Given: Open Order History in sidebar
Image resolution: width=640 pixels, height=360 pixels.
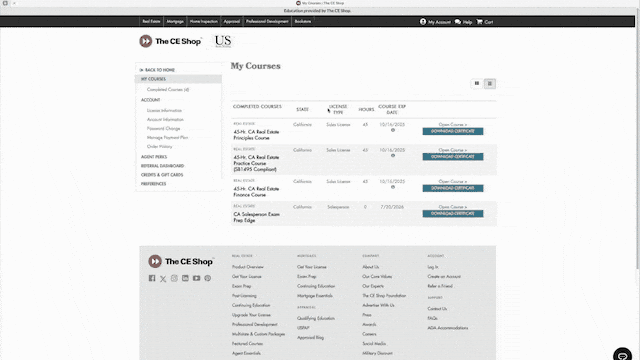Looking at the screenshot, I should pyautogui.click(x=159, y=147).
